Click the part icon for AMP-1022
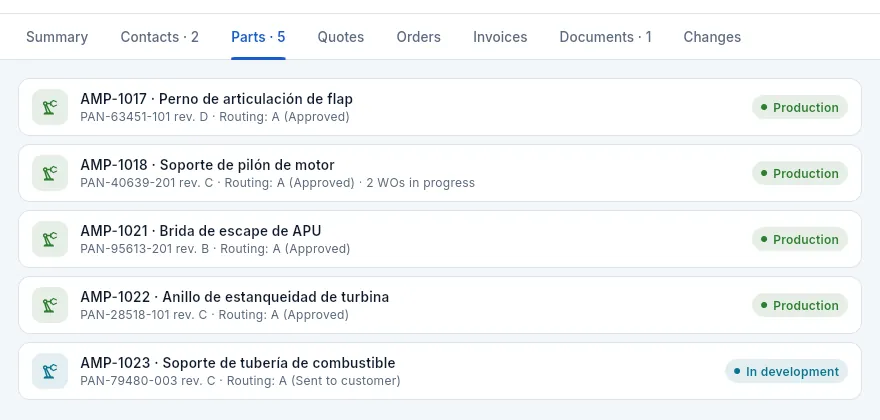 click(50, 305)
